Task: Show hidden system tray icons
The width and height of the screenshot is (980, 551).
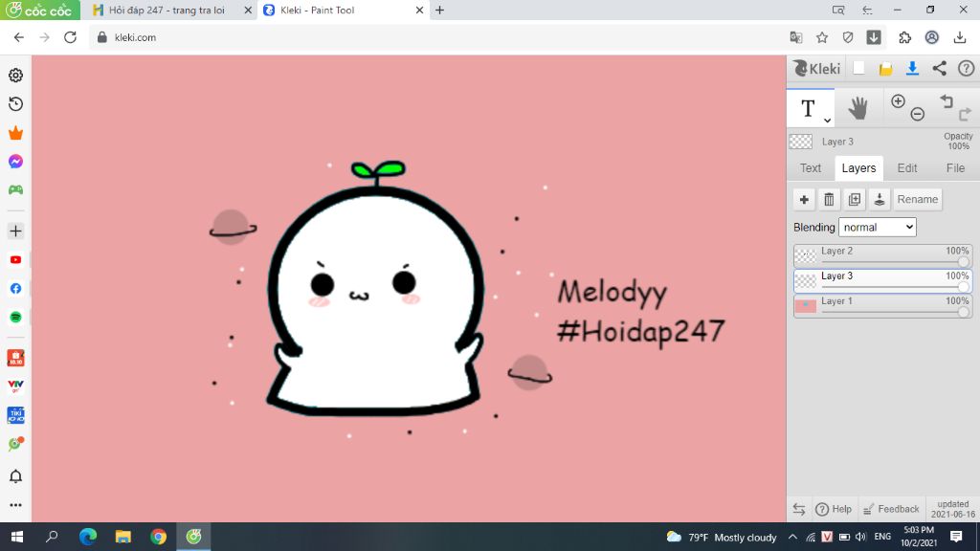Action: pos(792,537)
